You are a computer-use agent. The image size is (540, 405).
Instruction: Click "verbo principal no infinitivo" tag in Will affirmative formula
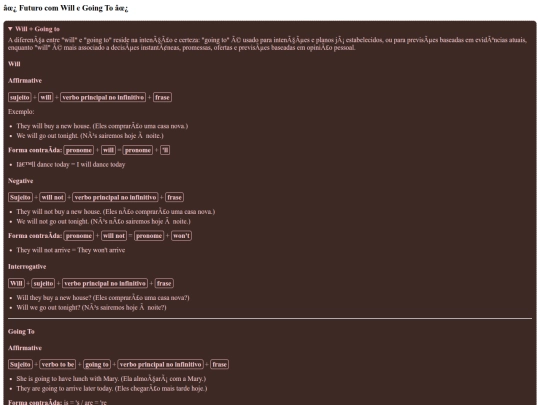click(103, 97)
